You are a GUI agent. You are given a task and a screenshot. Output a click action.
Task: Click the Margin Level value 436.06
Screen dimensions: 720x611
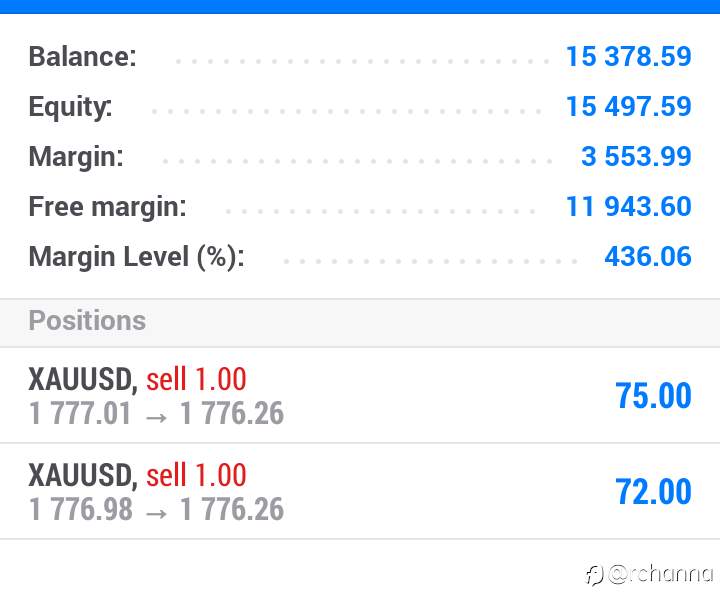click(x=648, y=256)
